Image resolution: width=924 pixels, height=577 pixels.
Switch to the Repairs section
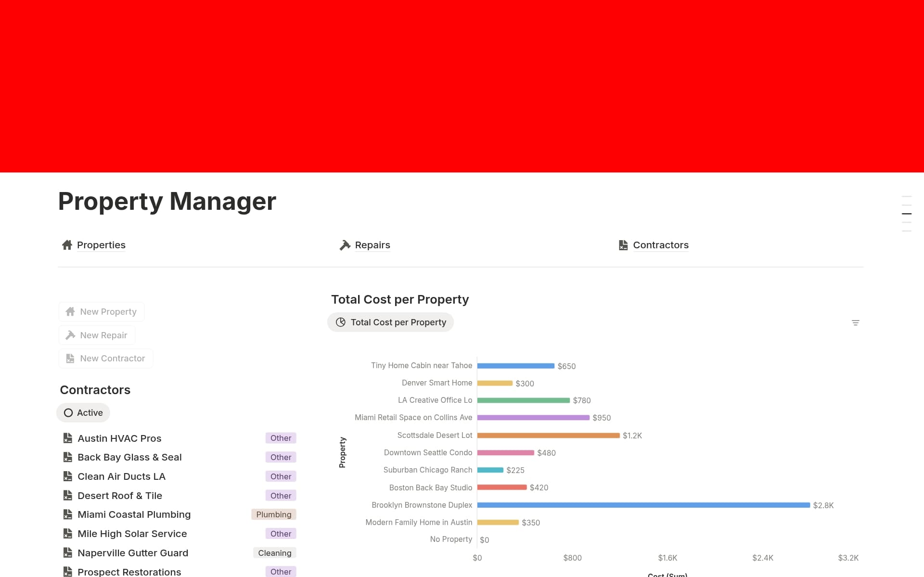click(372, 245)
